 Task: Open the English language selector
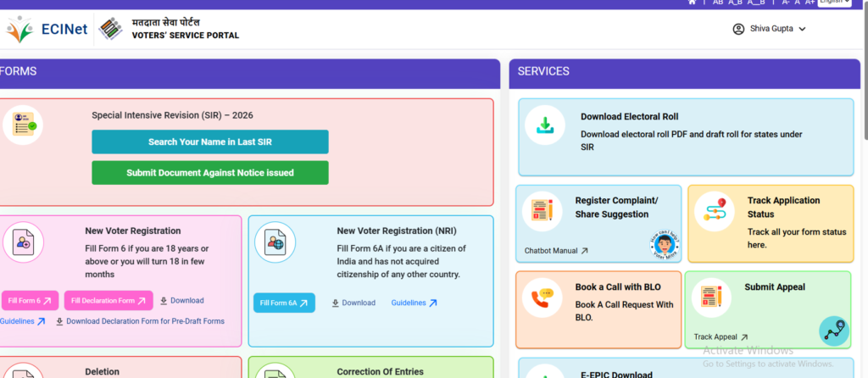833,3
